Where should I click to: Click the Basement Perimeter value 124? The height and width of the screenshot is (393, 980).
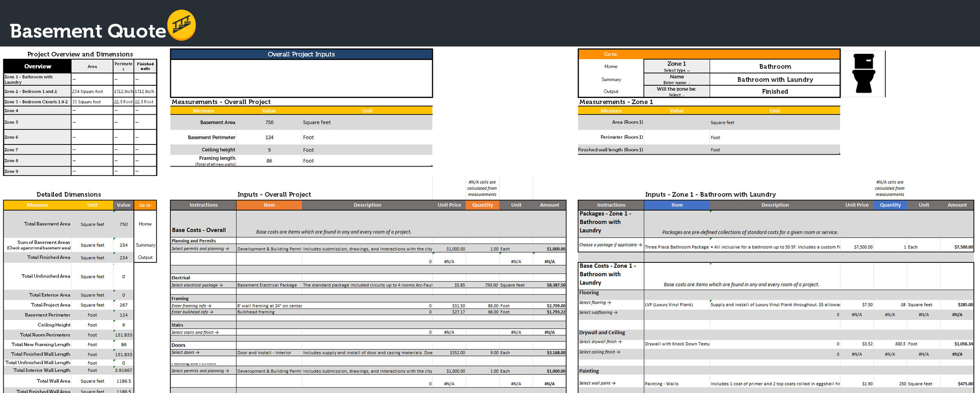pyautogui.click(x=269, y=138)
